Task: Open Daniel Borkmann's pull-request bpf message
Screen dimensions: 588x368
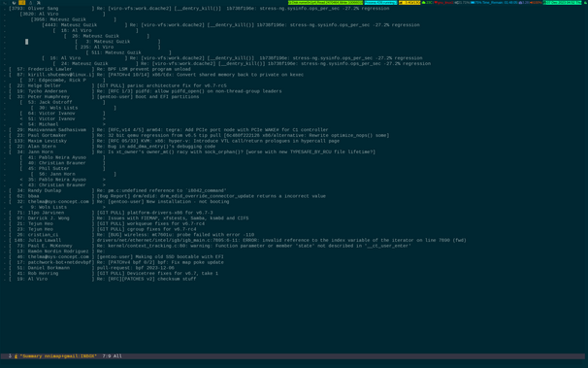Action: pos(91,268)
